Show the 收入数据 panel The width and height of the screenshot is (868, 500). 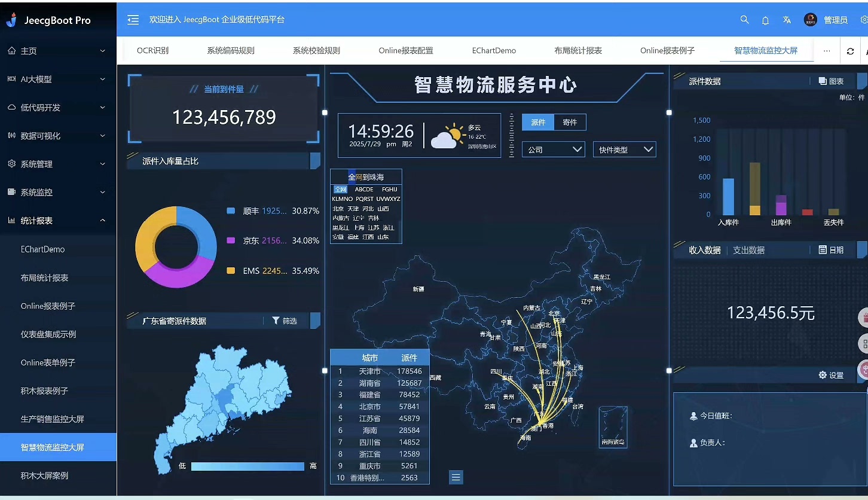point(705,250)
